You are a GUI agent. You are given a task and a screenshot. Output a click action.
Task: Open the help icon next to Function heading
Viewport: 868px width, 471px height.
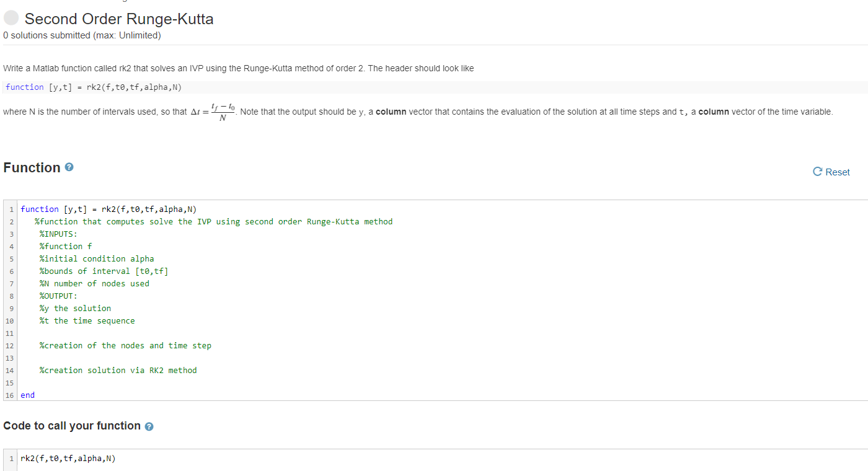(x=69, y=167)
